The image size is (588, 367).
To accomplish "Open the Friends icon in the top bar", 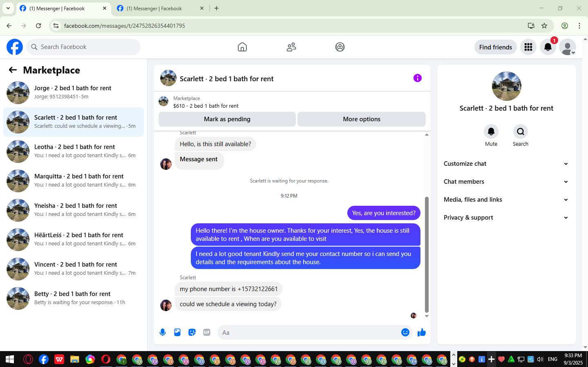I will tap(291, 47).
